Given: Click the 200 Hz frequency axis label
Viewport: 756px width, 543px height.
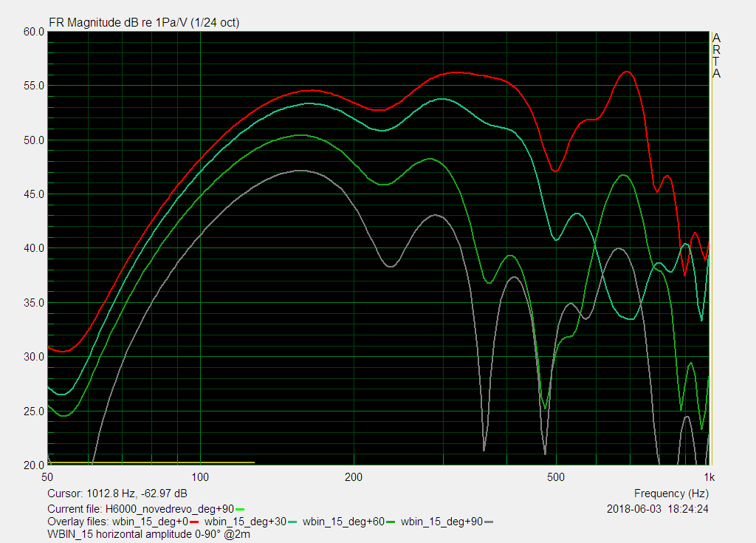Looking at the screenshot, I should [354, 478].
